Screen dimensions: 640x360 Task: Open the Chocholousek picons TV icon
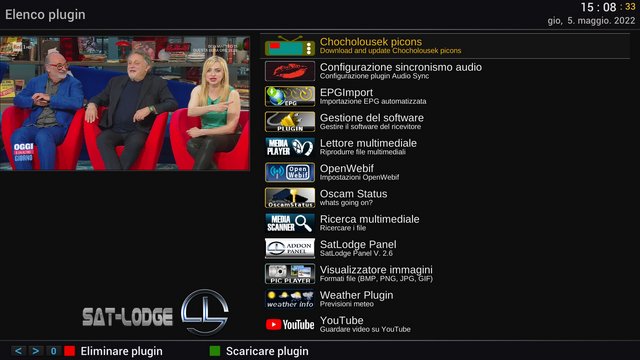tap(290, 46)
